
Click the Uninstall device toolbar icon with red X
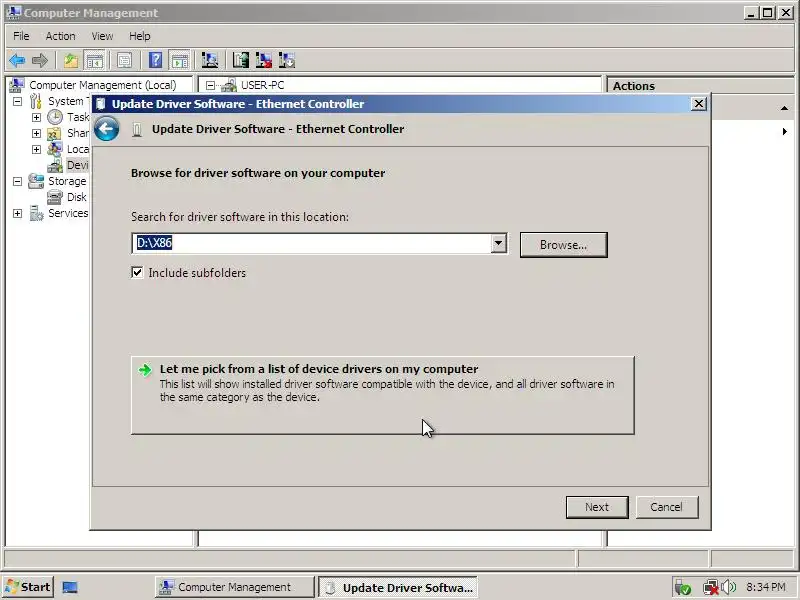[x=264, y=60]
